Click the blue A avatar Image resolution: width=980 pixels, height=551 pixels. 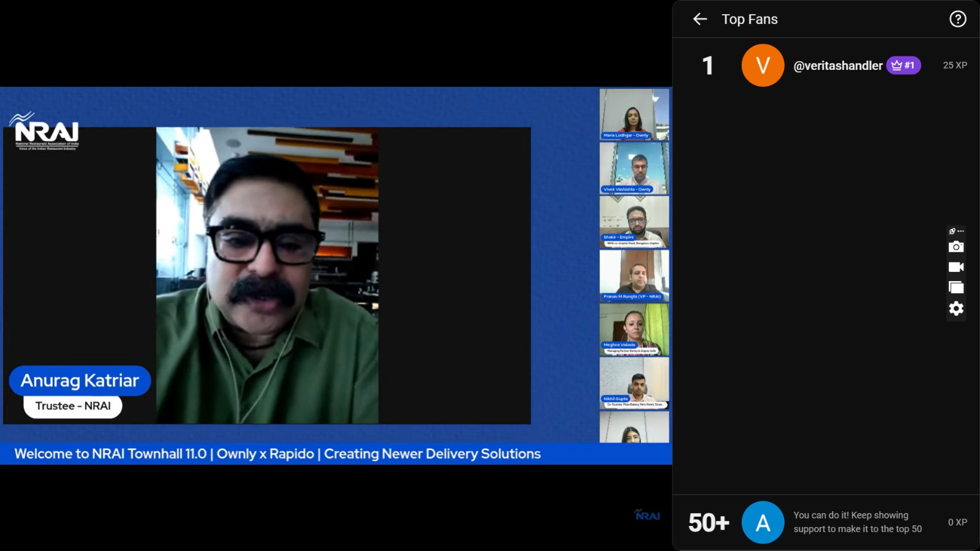[763, 522]
